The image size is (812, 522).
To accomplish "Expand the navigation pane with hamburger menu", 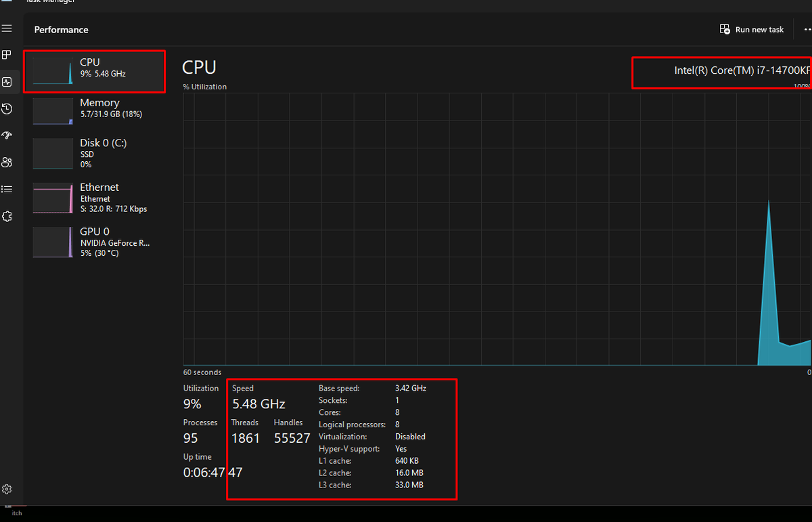I will [x=7, y=28].
